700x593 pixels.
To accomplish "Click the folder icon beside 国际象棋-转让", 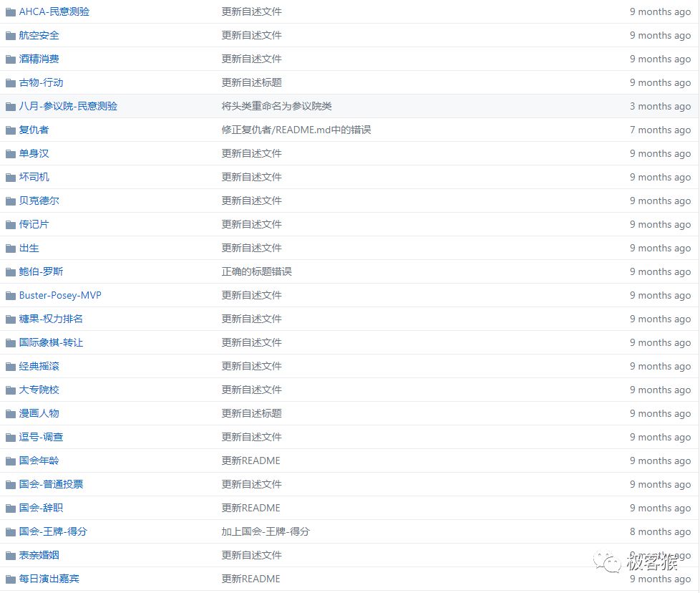I will coord(11,343).
